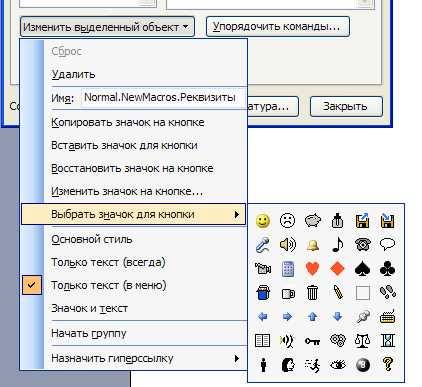
Task: Pick the ink bottle icon
Action: pyautogui.click(x=337, y=221)
